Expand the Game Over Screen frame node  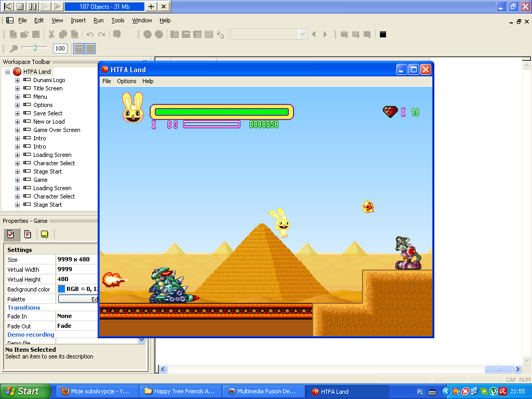tap(17, 130)
